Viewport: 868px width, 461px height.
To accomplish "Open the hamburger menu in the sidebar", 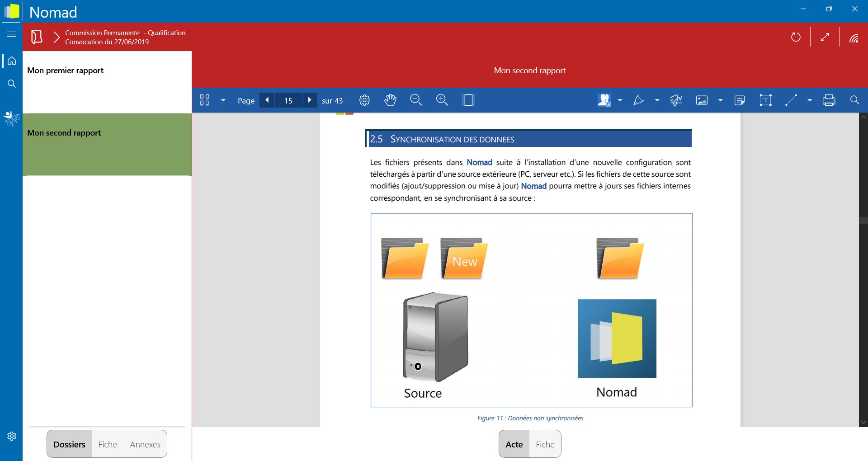I will 11,34.
